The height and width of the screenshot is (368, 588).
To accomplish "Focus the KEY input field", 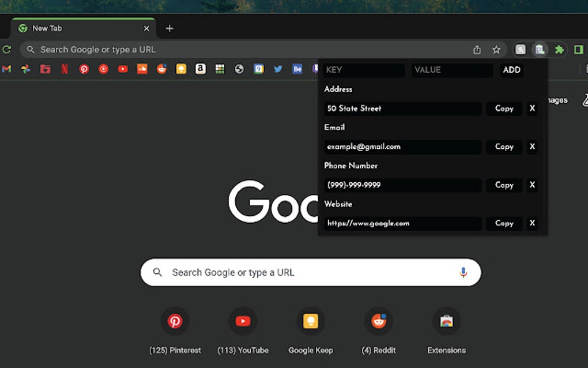I will [x=364, y=70].
